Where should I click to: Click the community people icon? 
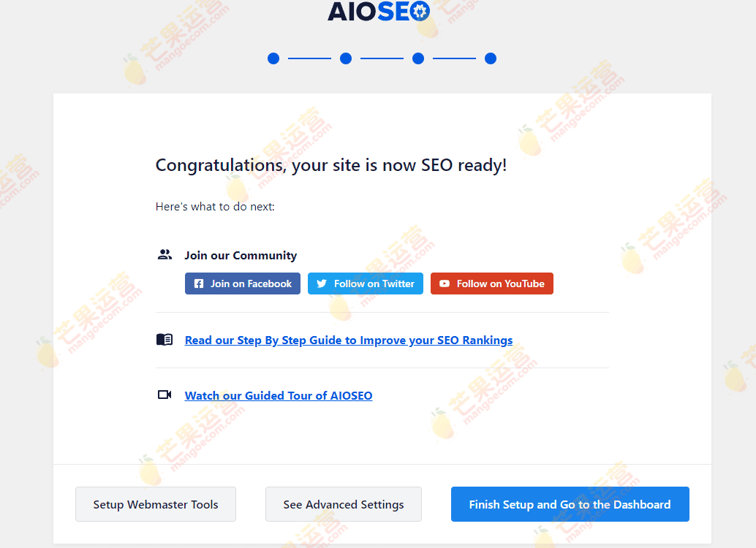point(165,254)
